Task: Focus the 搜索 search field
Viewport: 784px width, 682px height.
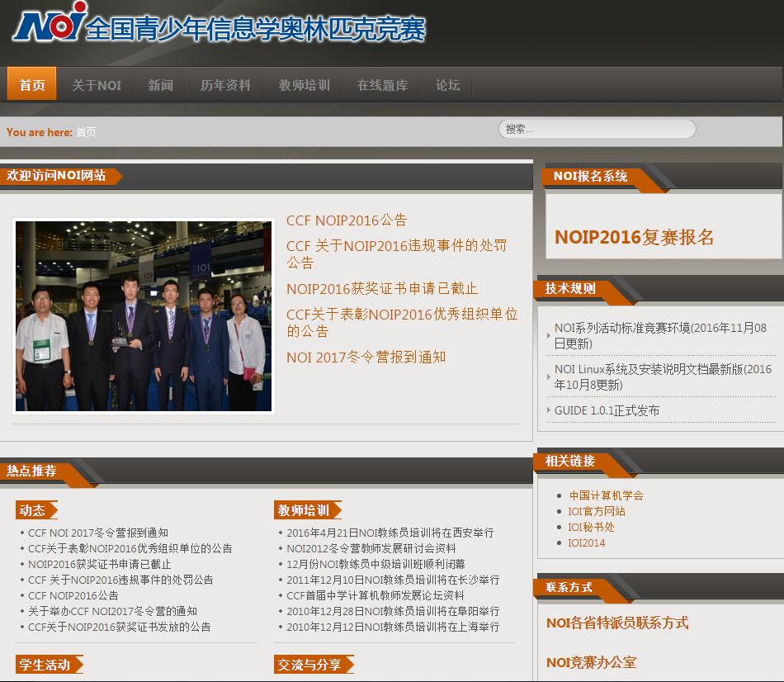Action: coord(597,129)
